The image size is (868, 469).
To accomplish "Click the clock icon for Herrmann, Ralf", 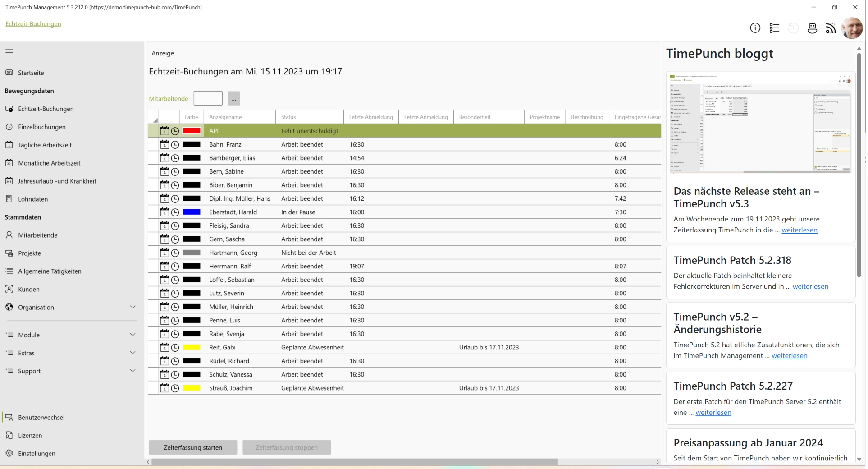I will (175, 267).
